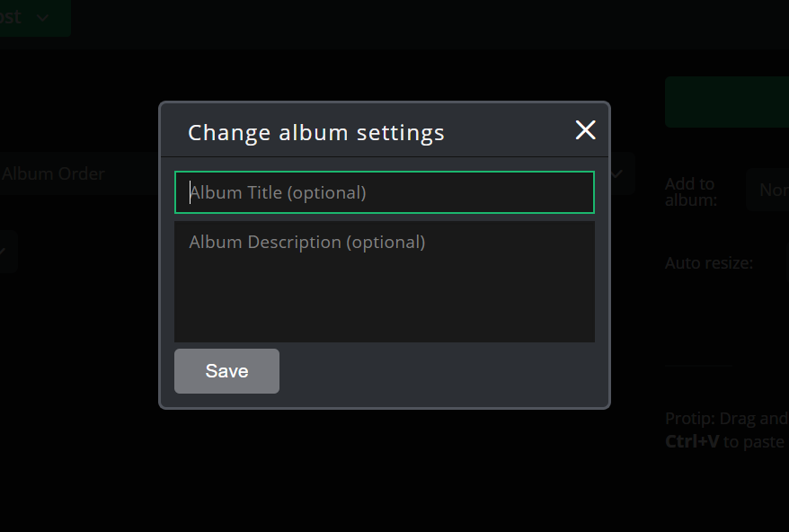Viewport: 789px width, 532px height.
Task: Click the 'Change album settings' dialog heading
Action: click(316, 133)
